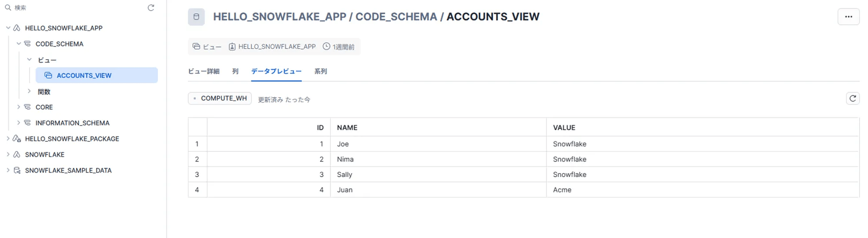The image size is (868, 238).
Task: Refresh the data preview results
Action: click(x=853, y=98)
